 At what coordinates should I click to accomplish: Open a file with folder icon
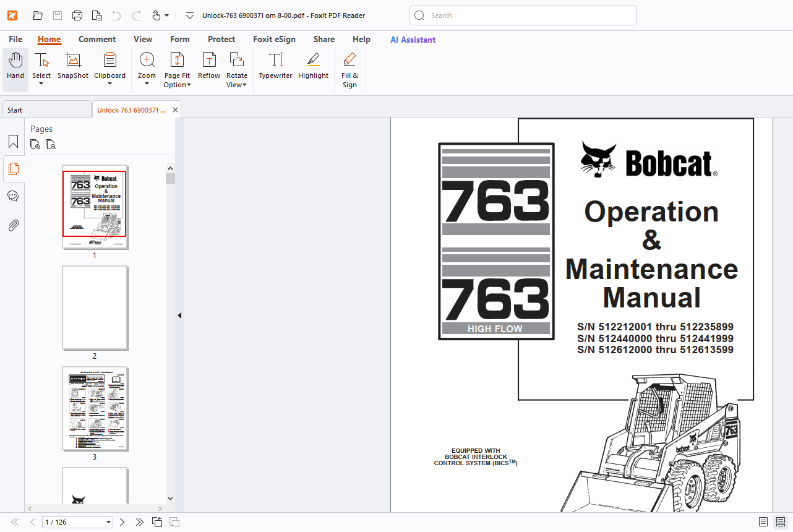(x=37, y=15)
